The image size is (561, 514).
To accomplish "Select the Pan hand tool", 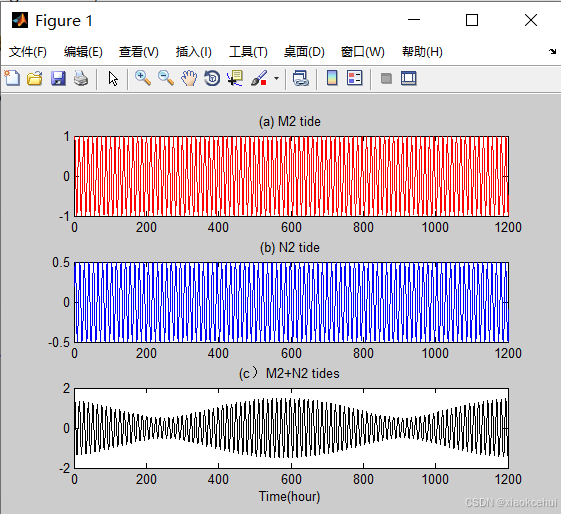I will pyautogui.click(x=189, y=78).
